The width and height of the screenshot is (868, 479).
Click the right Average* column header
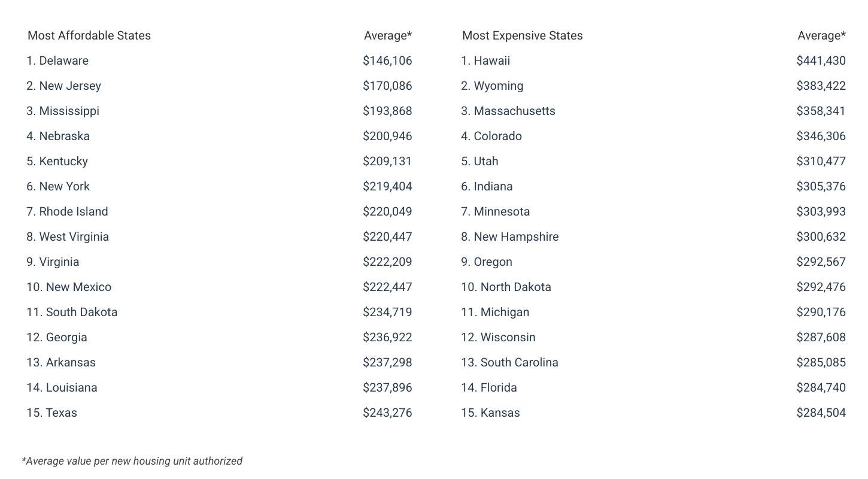coord(821,35)
